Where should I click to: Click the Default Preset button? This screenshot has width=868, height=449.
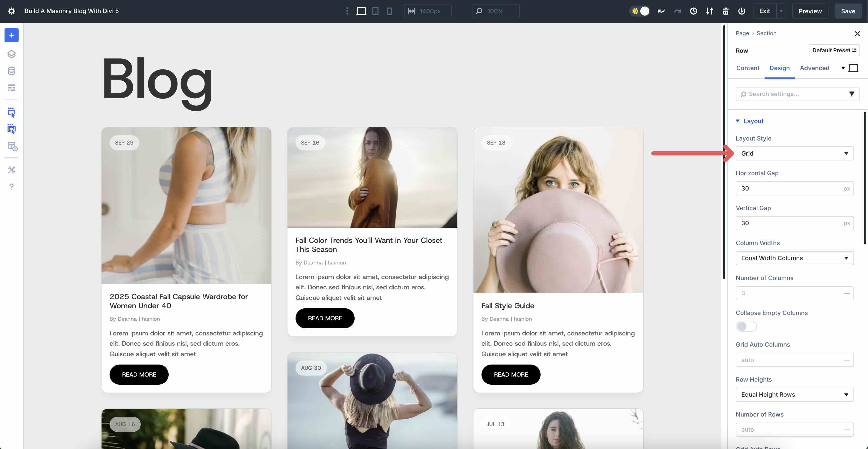click(834, 50)
